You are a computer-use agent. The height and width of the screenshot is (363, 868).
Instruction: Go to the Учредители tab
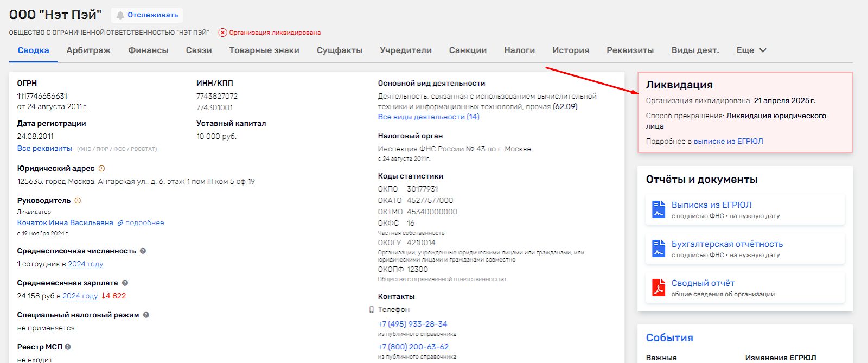405,50
